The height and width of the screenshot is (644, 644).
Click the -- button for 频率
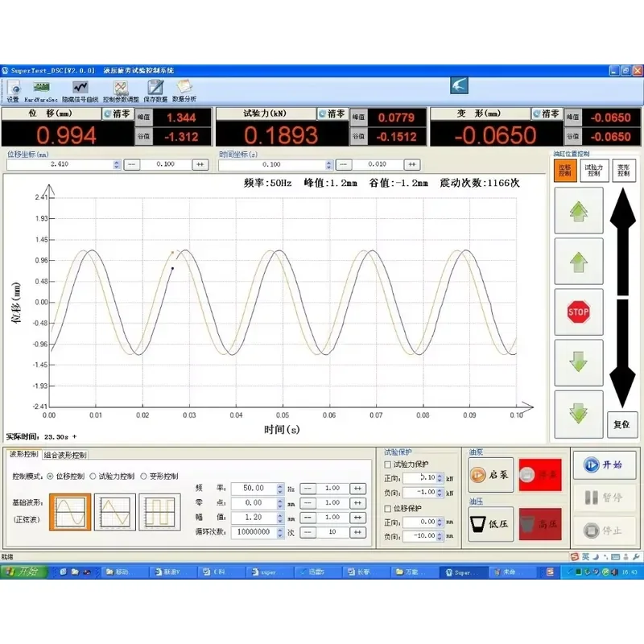tap(308, 489)
